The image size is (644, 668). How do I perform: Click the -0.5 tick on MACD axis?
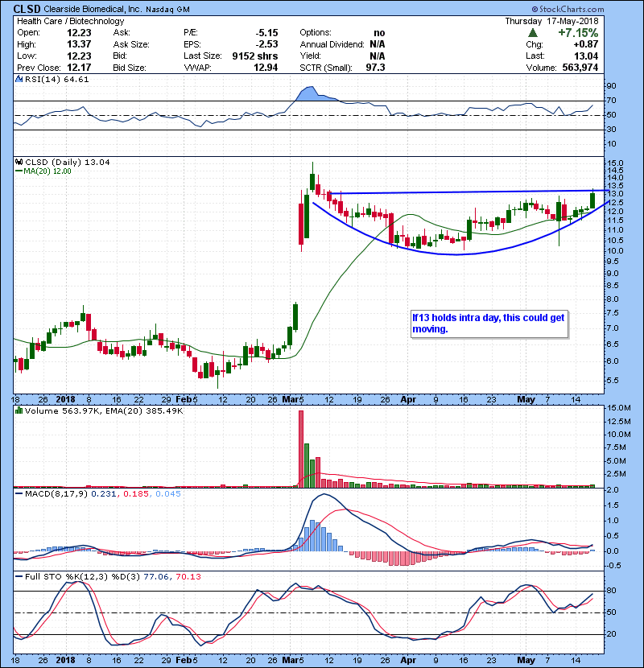(613, 565)
